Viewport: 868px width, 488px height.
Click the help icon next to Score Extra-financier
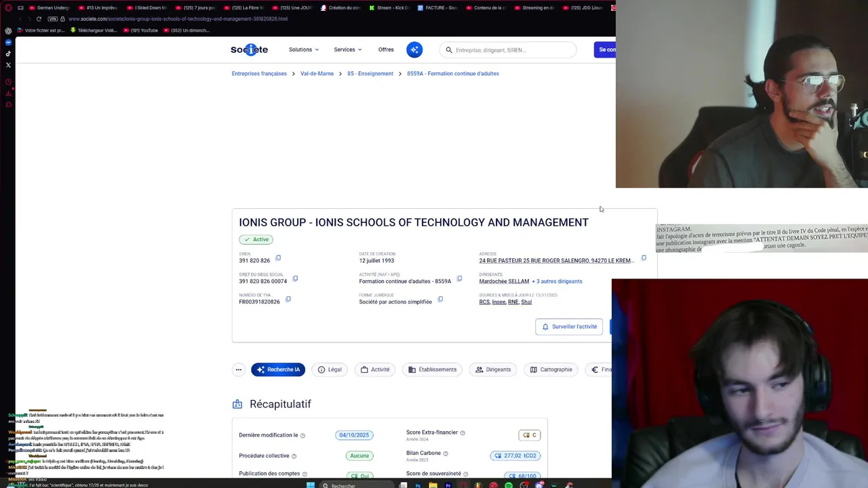462,432
